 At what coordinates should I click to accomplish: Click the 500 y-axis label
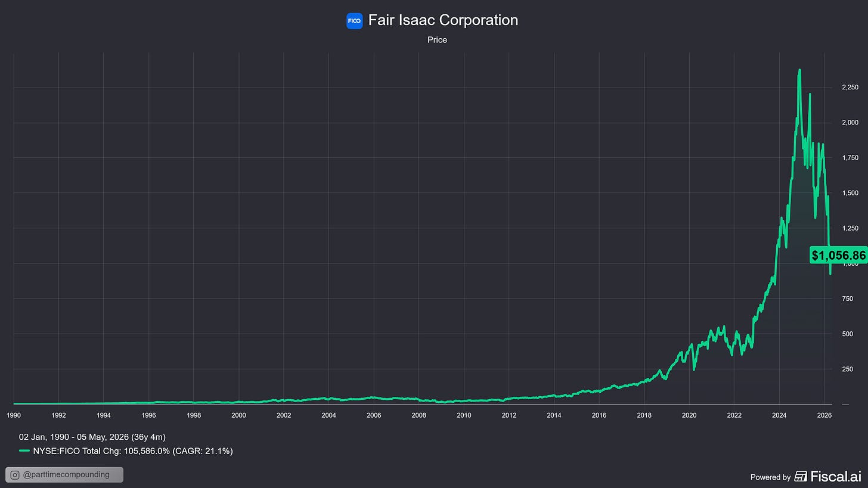tap(847, 334)
